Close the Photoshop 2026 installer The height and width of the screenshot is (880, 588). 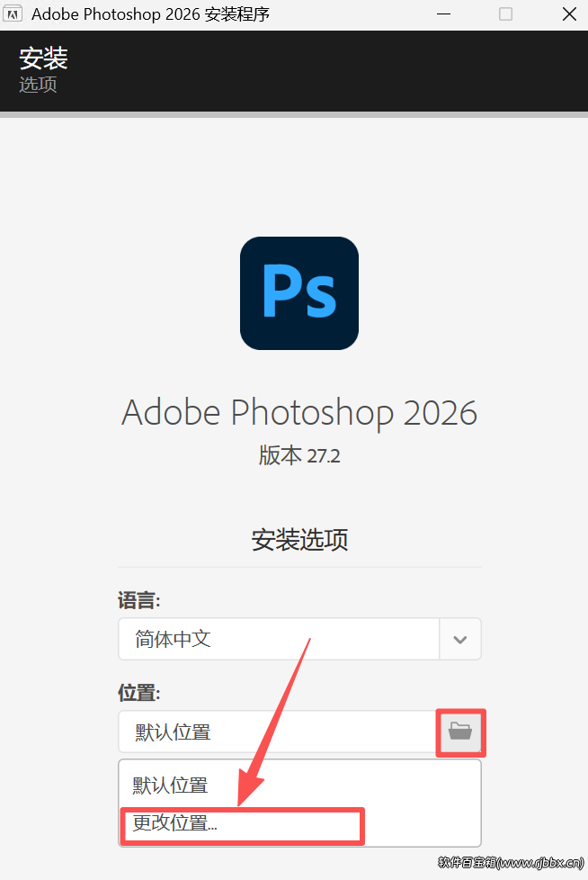(x=569, y=14)
